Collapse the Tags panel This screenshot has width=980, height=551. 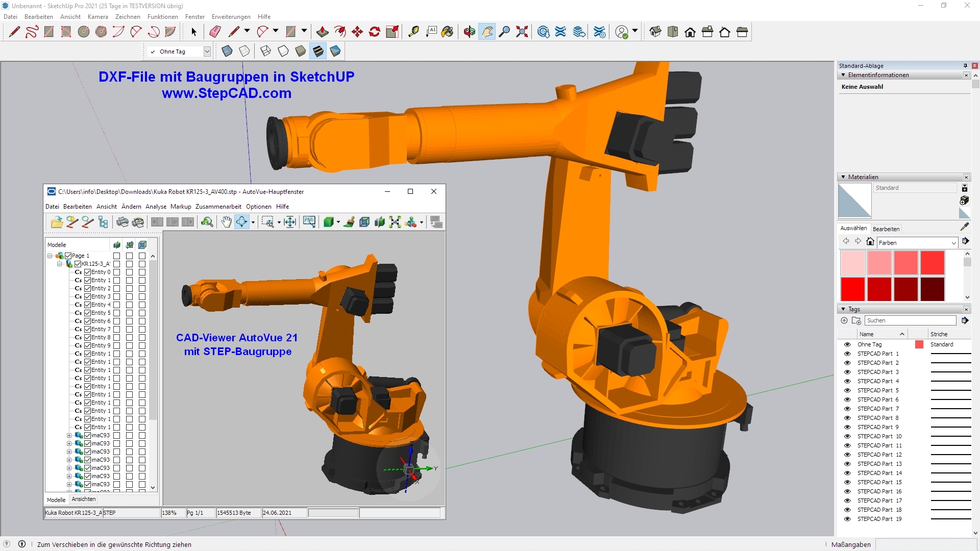(843, 309)
